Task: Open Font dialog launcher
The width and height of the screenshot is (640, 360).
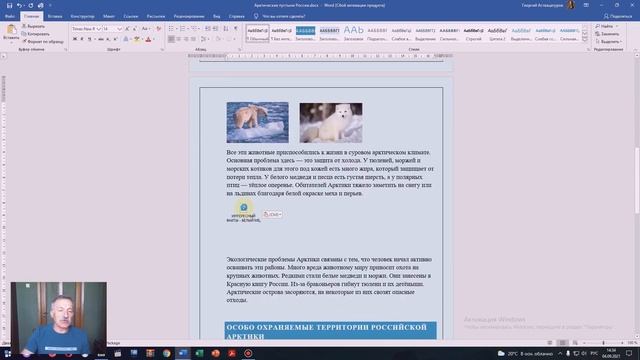Action: [162, 49]
